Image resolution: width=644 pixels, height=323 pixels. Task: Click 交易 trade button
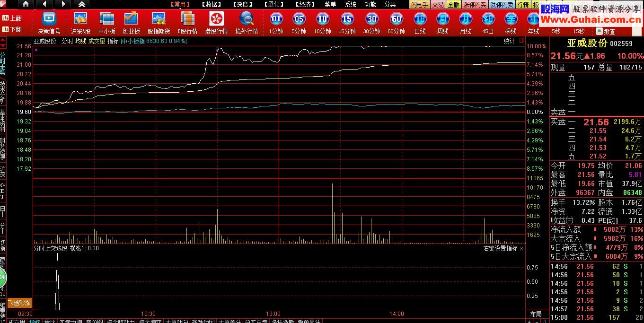438,4
